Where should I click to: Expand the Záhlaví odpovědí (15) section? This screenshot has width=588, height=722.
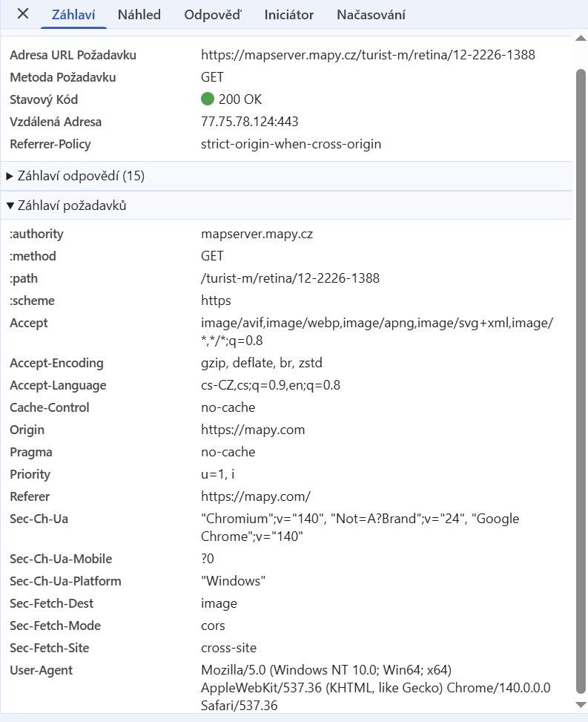coord(74,176)
